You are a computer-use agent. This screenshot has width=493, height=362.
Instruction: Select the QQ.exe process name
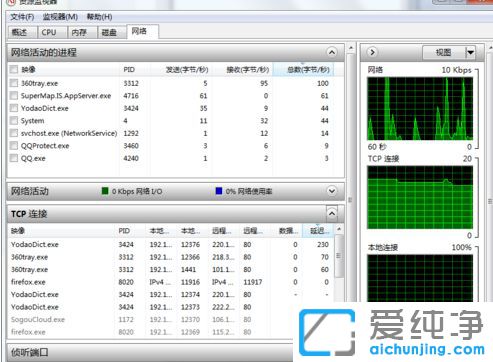[x=33, y=158]
